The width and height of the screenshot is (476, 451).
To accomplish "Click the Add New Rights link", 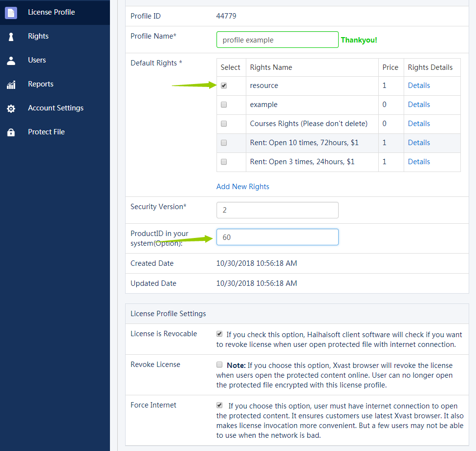I will tap(243, 187).
